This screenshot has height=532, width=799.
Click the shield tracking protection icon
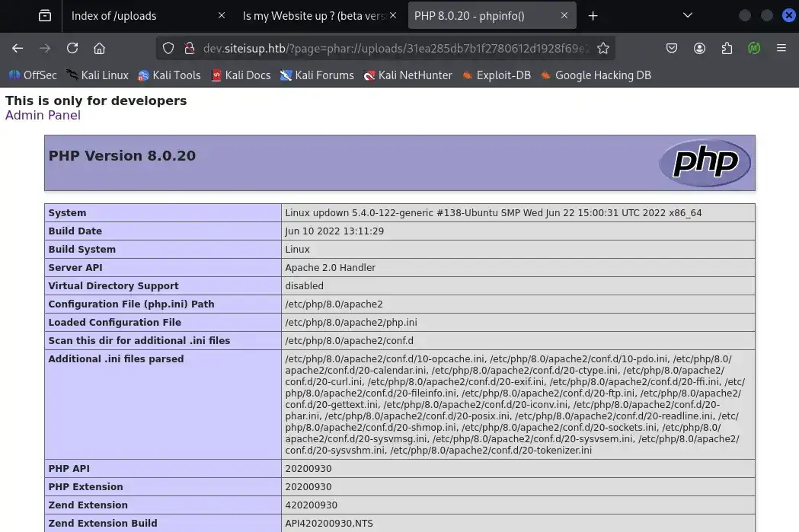point(169,48)
